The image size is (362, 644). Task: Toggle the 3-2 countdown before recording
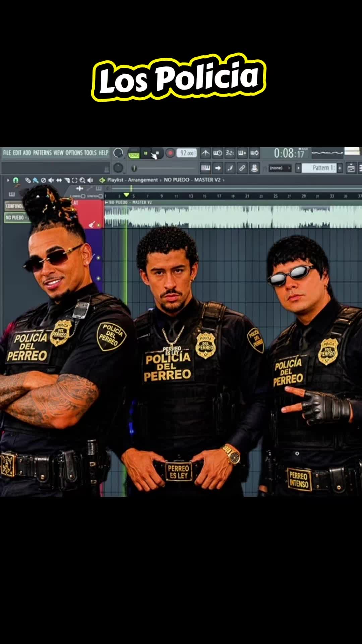tap(230, 153)
